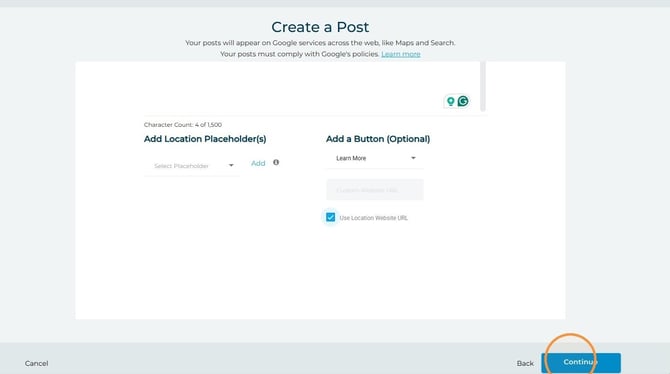Image resolution: width=670 pixels, height=374 pixels.
Task: Click the Select Placeholder dropdown arrow
Action: (231, 165)
